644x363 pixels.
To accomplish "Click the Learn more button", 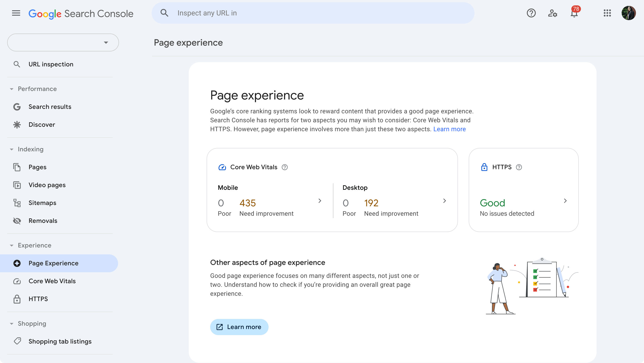I will pyautogui.click(x=239, y=327).
